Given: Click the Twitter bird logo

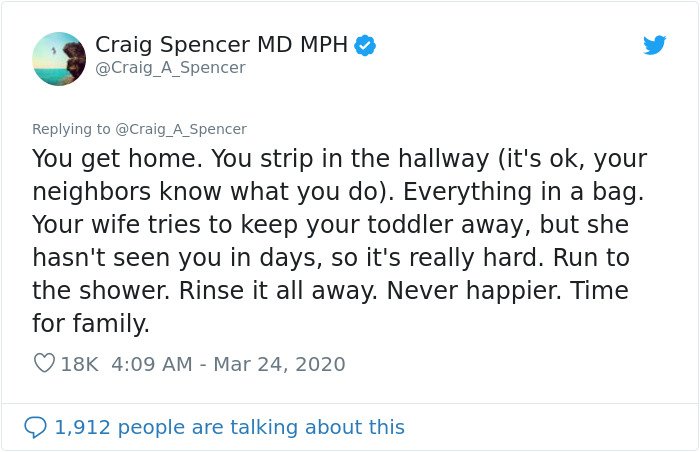Looking at the screenshot, I should [x=654, y=45].
